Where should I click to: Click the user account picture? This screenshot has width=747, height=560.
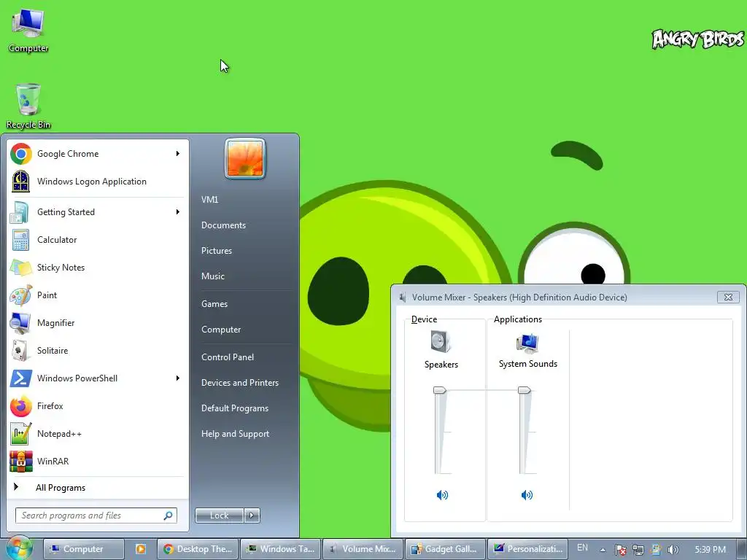245,158
